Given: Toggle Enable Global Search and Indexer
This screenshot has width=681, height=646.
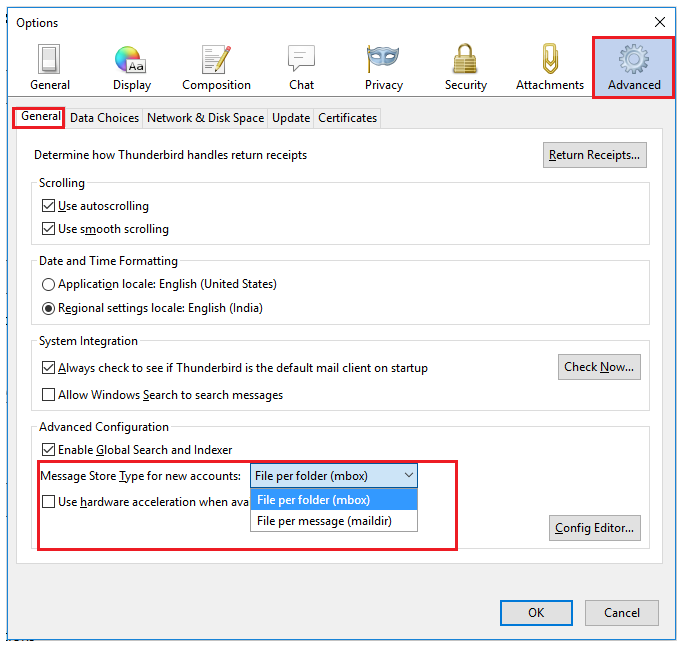Looking at the screenshot, I should point(48,449).
